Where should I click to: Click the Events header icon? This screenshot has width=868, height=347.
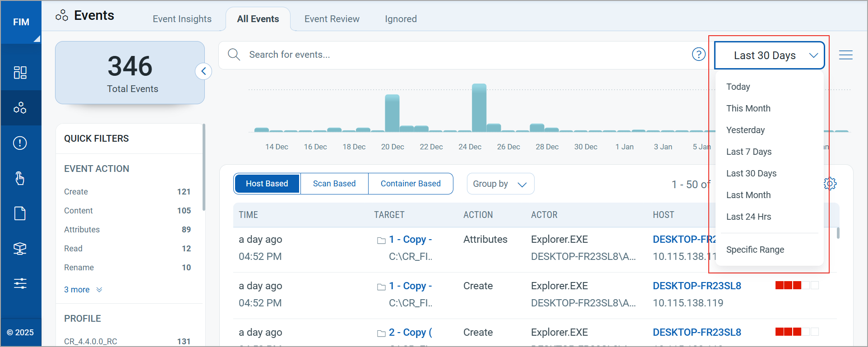[x=62, y=16]
